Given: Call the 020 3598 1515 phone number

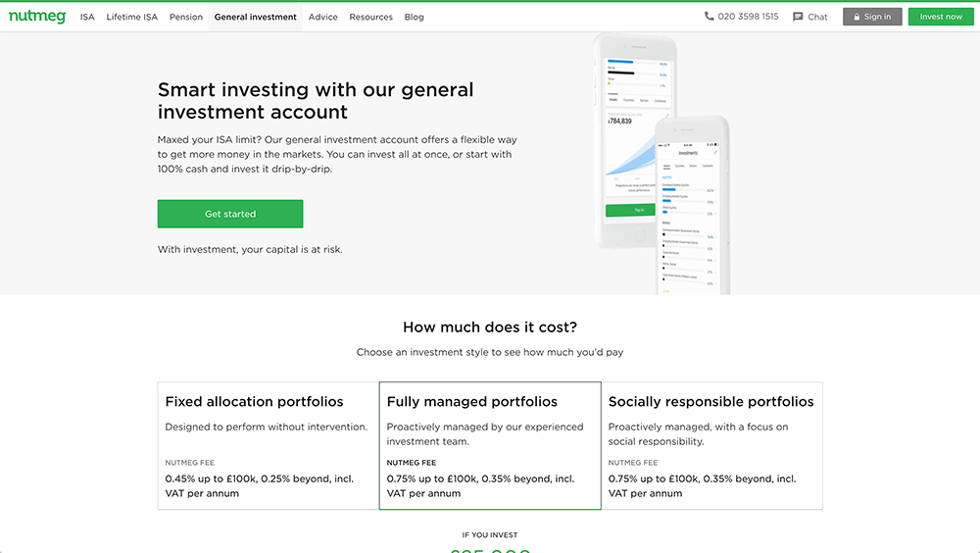Looking at the screenshot, I should (748, 17).
